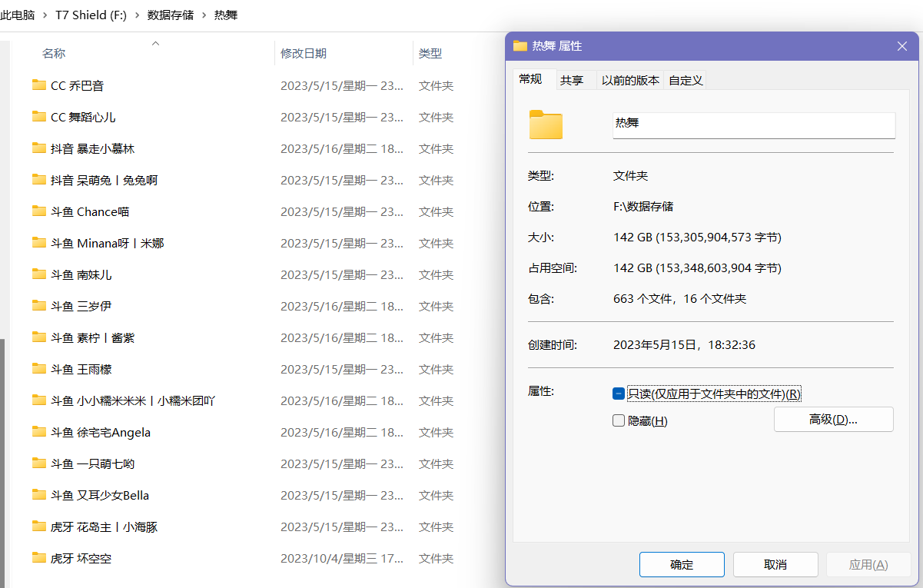The height and width of the screenshot is (588, 923).
Task: Click the 应用(A) button
Action: click(868, 564)
